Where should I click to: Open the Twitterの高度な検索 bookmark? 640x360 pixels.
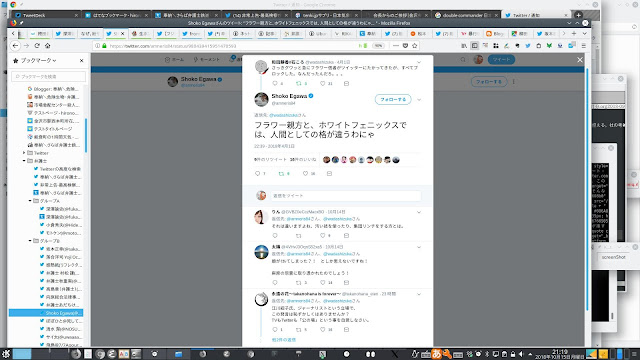pyautogui.click(x=60, y=169)
